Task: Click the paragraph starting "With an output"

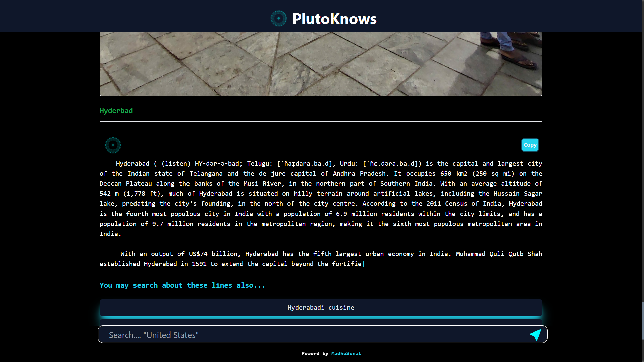Action: [321, 259]
